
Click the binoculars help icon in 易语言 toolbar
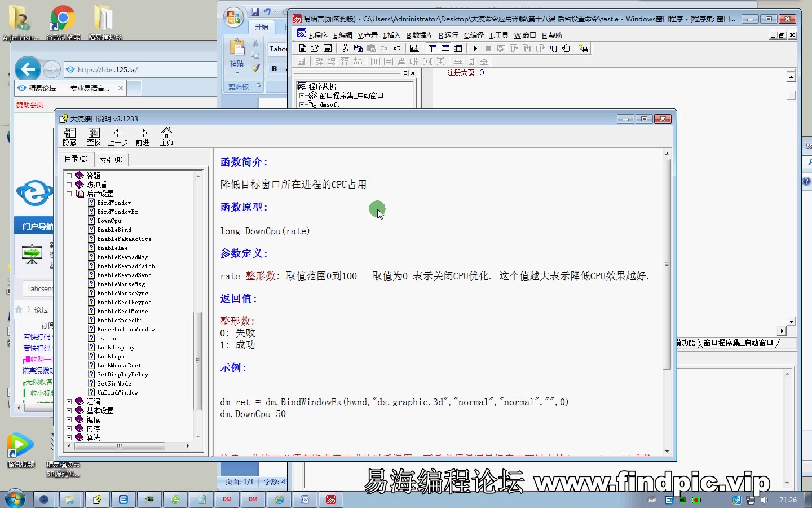(x=584, y=49)
